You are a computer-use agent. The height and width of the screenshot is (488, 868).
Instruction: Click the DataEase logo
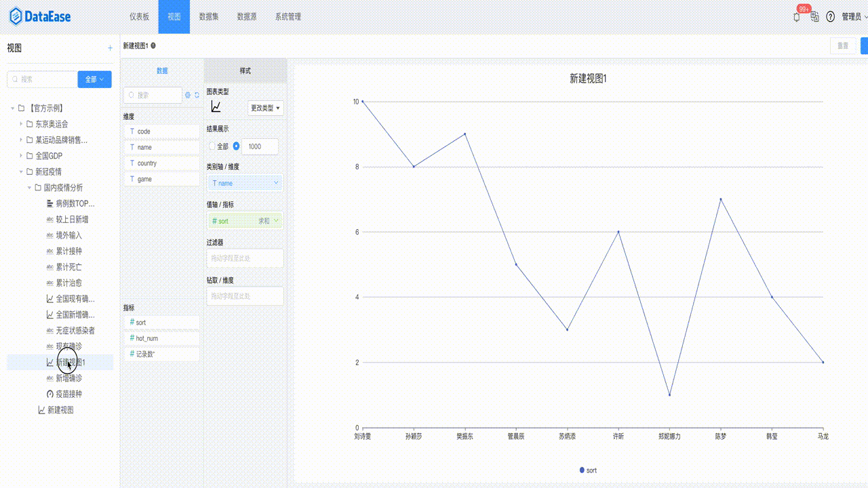tap(39, 17)
